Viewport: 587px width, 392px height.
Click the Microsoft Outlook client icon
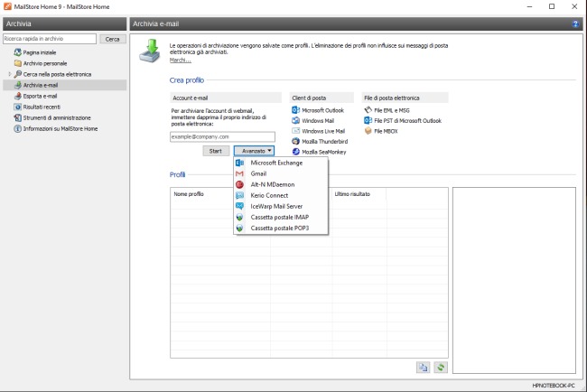295,110
